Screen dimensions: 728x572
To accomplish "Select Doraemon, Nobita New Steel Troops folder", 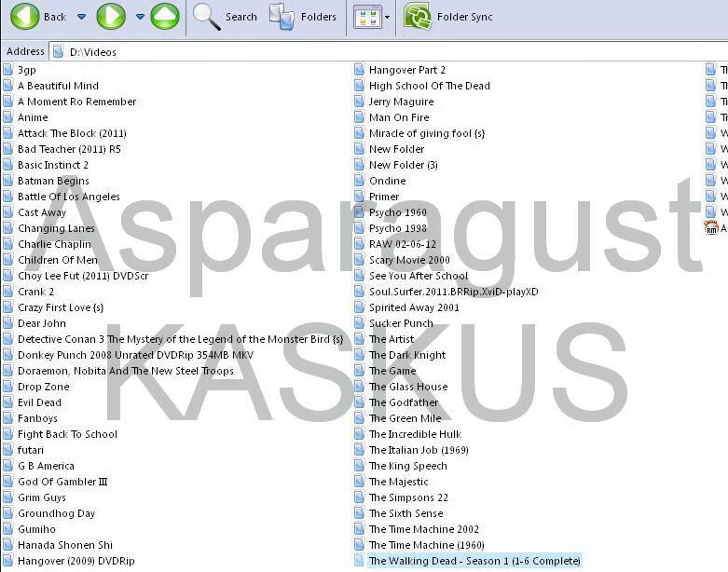I will tap(125, 371).
